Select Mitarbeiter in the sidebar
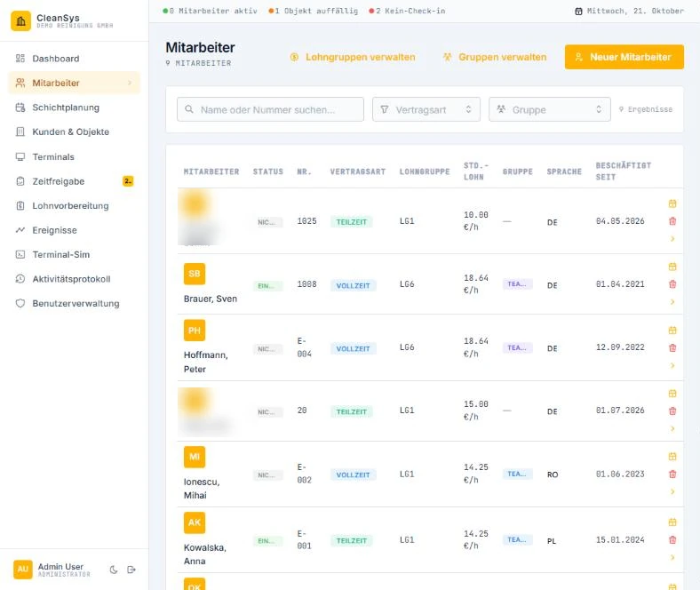Image resolution: width=700 pixels, height=590 pixels. tap(74, 83)
